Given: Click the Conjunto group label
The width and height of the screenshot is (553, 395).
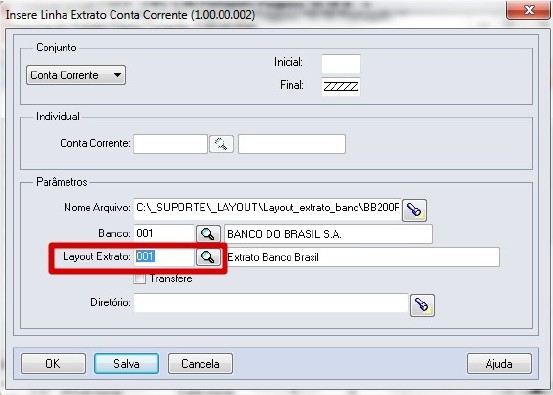Looking at the screenshot, I should point(56,47).
